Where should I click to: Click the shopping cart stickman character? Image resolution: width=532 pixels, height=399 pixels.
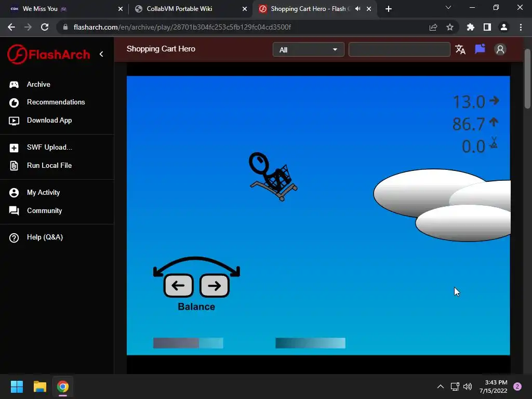(x=273, y=177)
